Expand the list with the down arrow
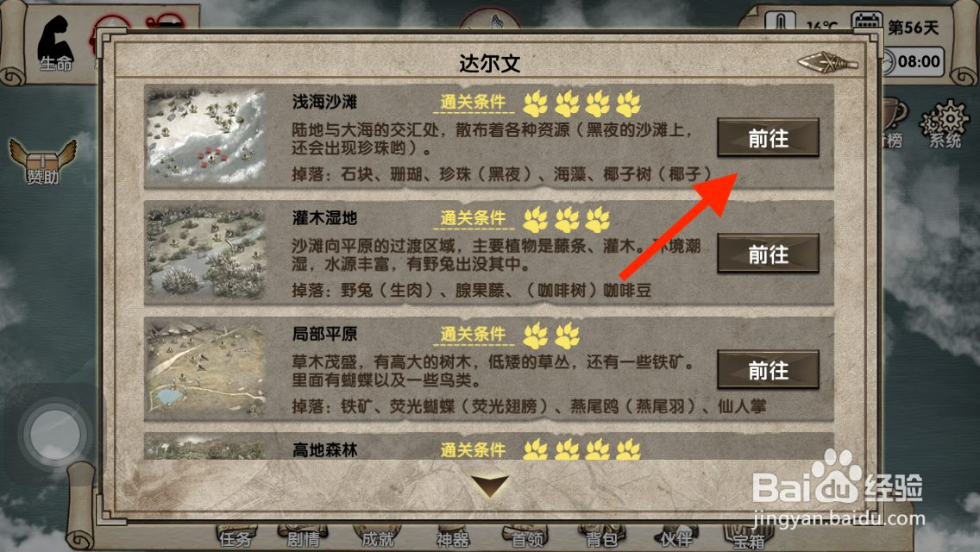 click(x=490, y=486)
